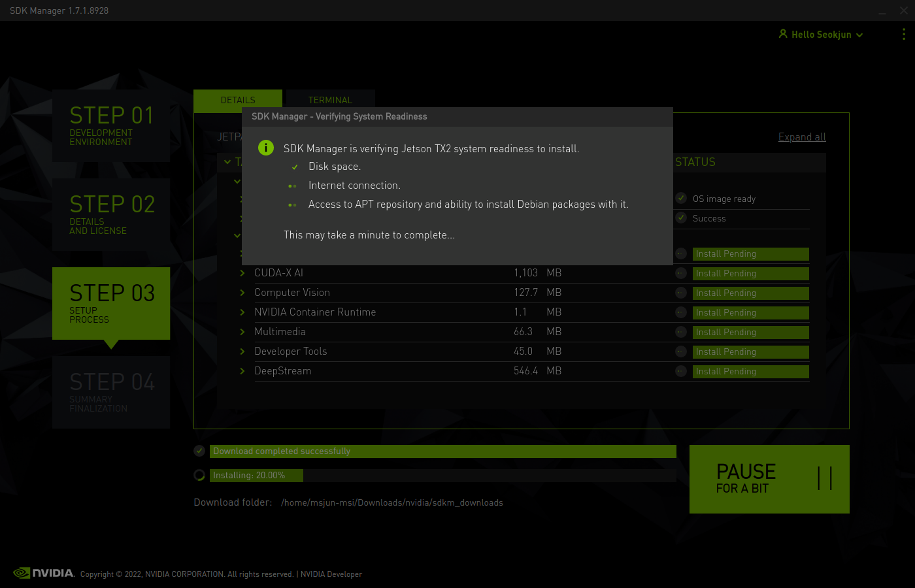This screenshot has width=915, height=588.
Task: Select the 546.4 MB DeepStream size
Action: point(538,371)
